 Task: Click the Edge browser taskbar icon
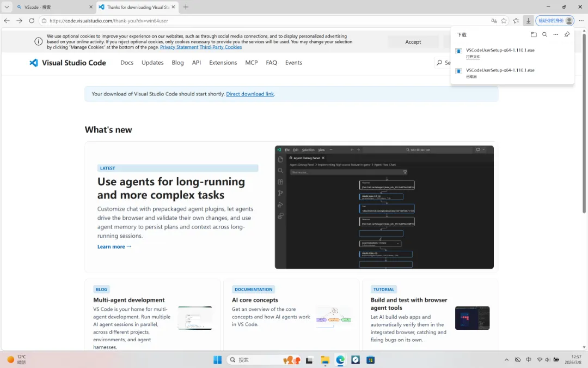[x=340, y=360]
